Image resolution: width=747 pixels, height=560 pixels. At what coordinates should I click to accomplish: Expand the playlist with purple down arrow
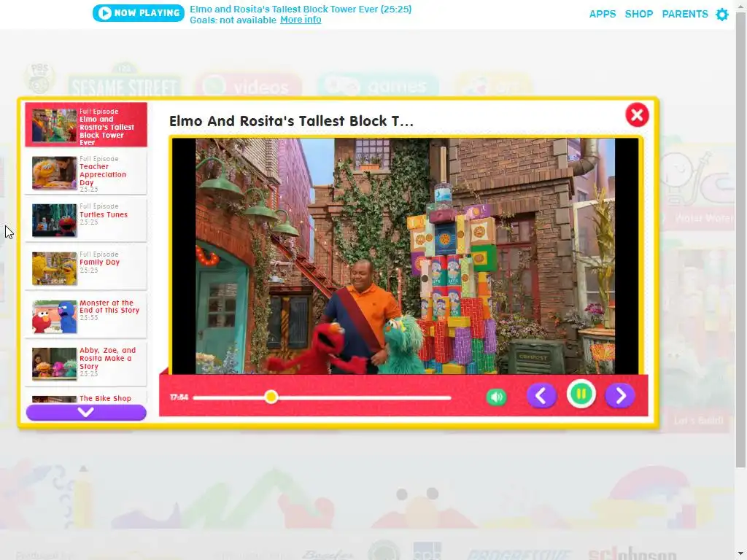[x=86, y=412]
